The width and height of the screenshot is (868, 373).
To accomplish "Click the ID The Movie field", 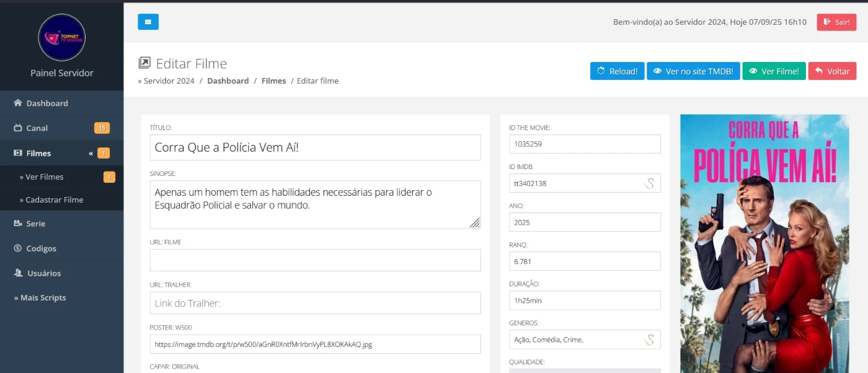I will [585, 144].
